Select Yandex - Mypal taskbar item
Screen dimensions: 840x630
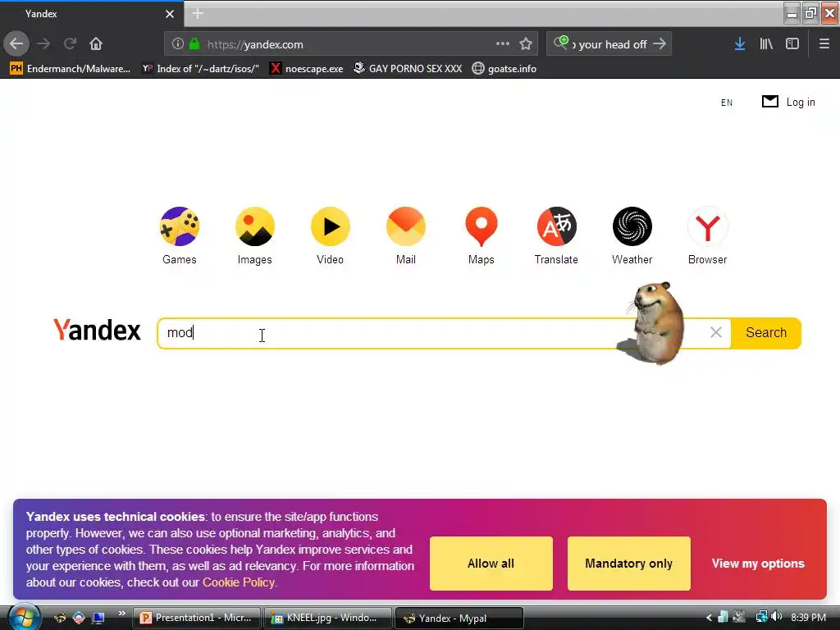pyautogui.click(x=459, y=619)
